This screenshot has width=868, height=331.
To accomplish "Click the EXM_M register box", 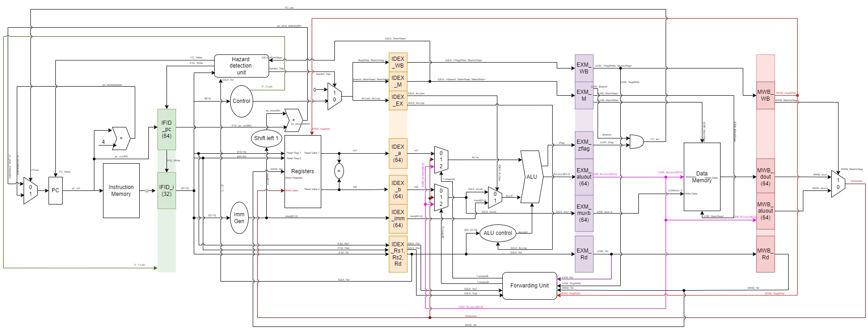I will [584, 95].
